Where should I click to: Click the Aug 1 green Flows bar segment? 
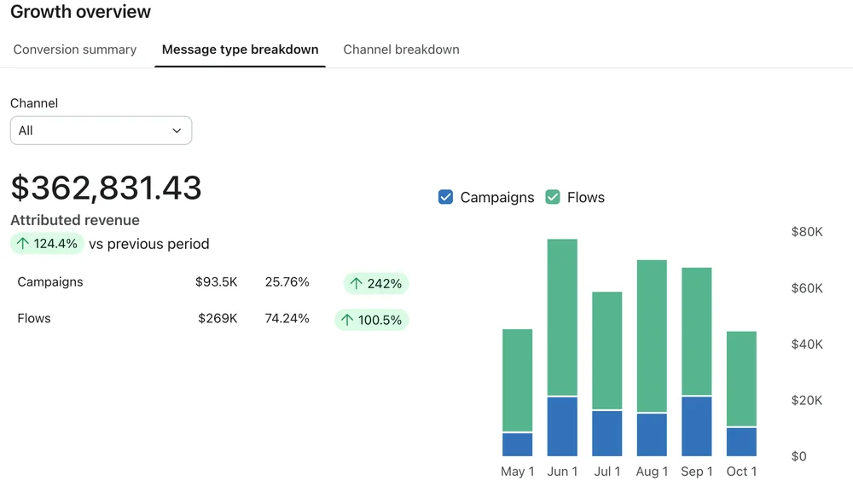pos(652,336)
